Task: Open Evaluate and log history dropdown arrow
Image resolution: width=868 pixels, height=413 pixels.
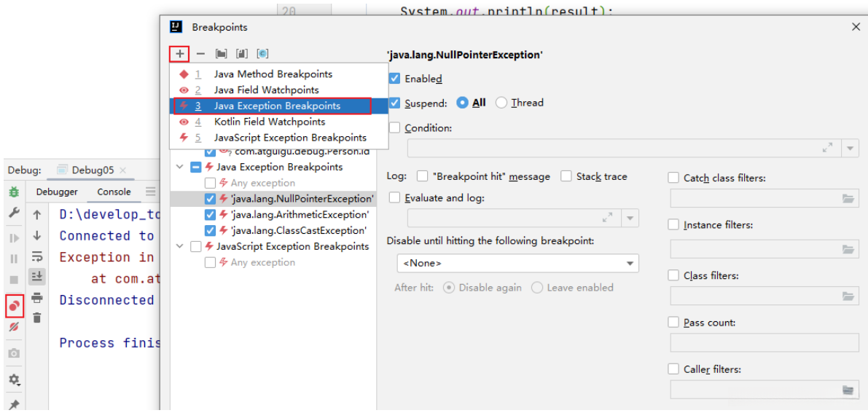Action: click(630, 218)
